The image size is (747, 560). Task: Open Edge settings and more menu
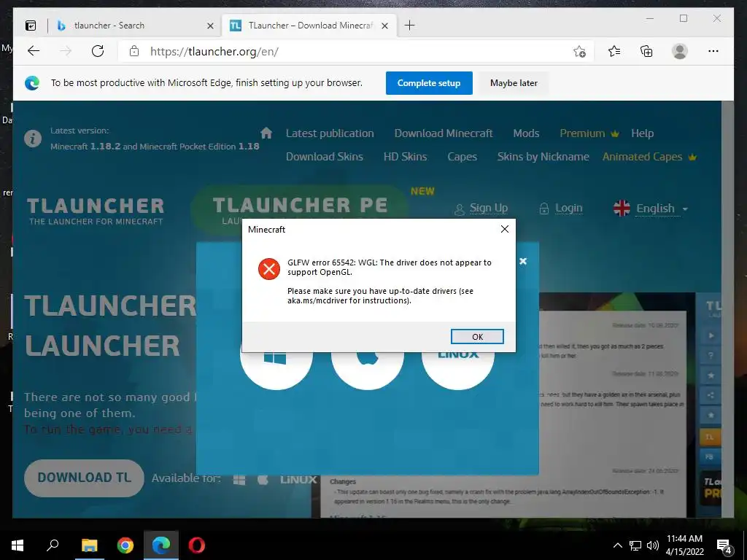pyautogui.click(x=713, y=51)
